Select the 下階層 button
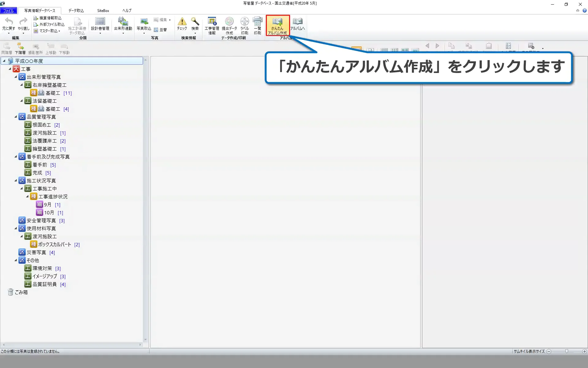The image size is (588, 368). tap(20, 48)
